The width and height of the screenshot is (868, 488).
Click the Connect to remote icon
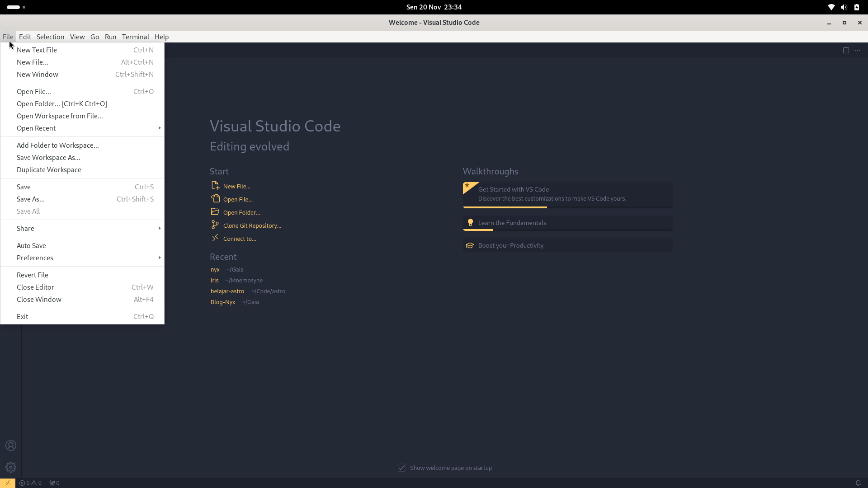tap(215, 238)
